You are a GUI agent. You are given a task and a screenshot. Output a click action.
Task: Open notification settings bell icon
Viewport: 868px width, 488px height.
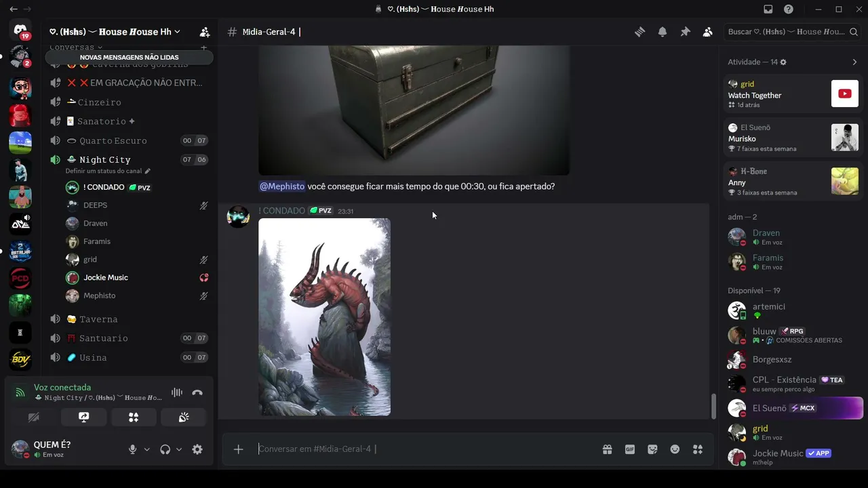[x=663, y=32]
